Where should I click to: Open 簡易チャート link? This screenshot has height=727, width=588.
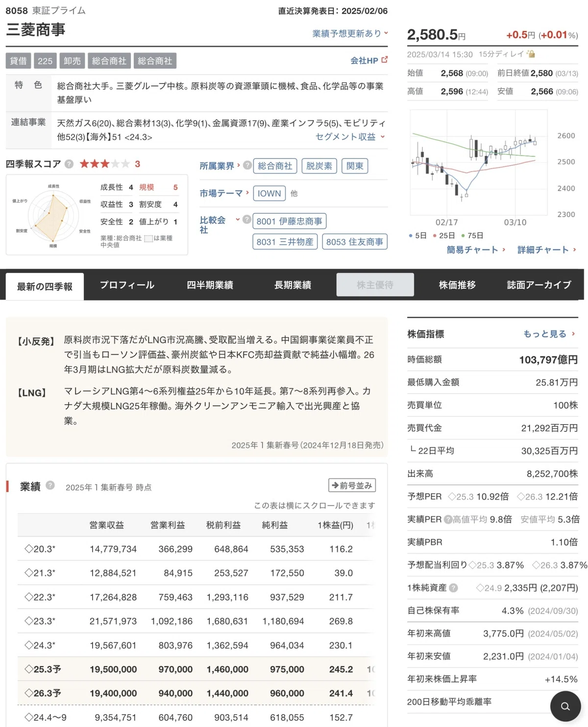476,250
